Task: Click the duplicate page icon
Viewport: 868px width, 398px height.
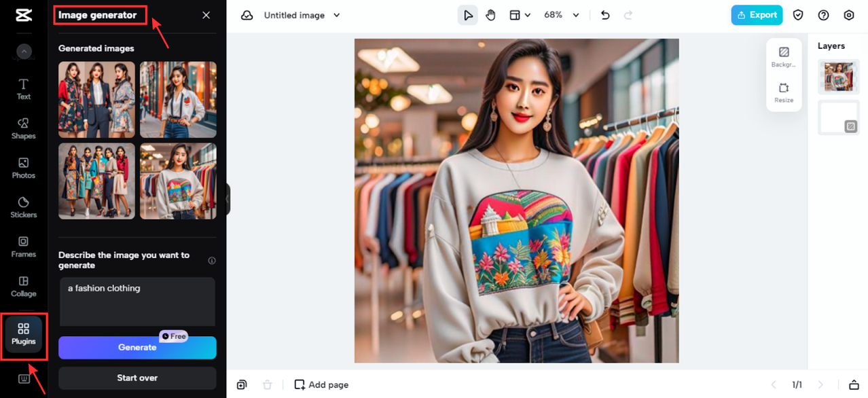Action: coord(242,384)
